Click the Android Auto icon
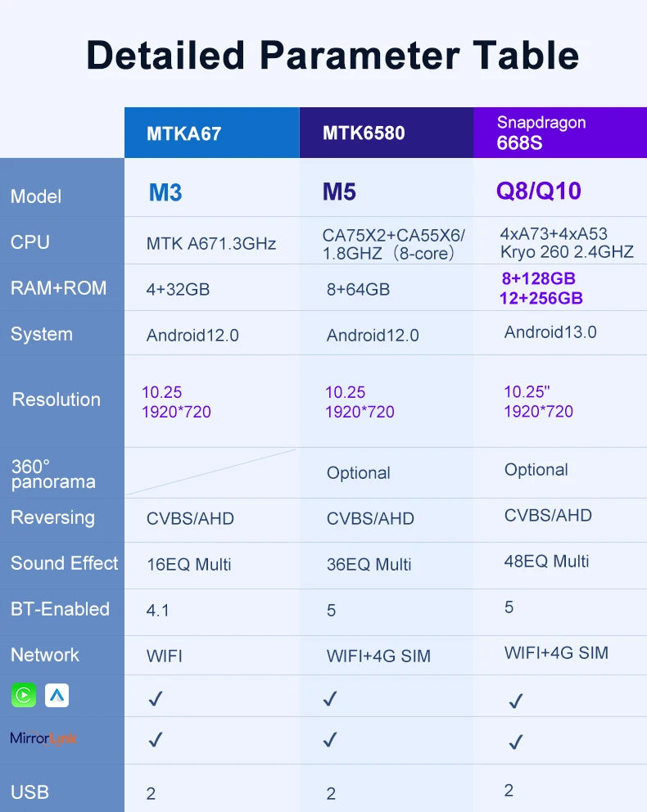The image size is (647, 812). 57,696
